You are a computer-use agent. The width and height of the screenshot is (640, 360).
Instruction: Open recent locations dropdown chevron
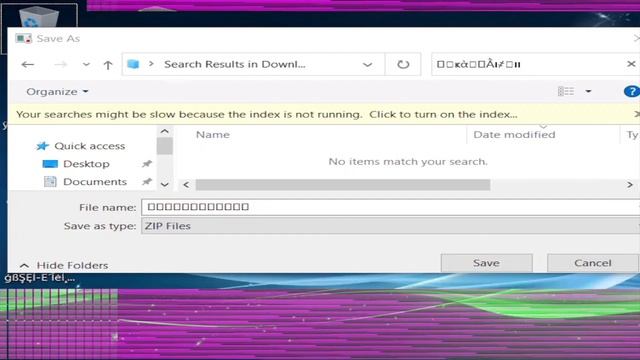86,64
